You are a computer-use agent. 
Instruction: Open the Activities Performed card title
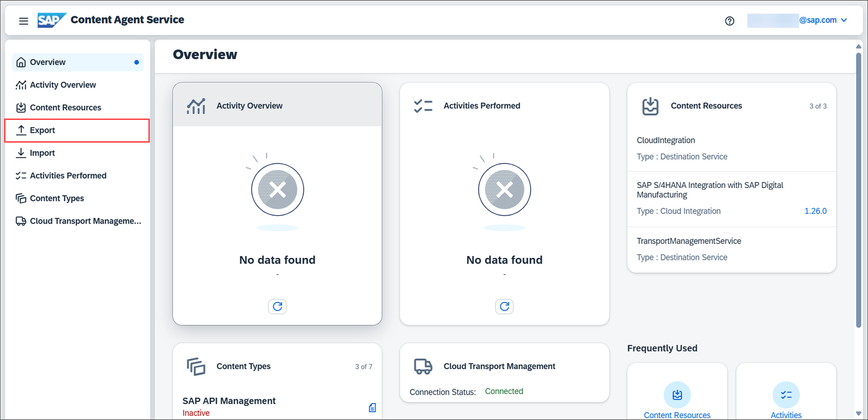point(482,105)
